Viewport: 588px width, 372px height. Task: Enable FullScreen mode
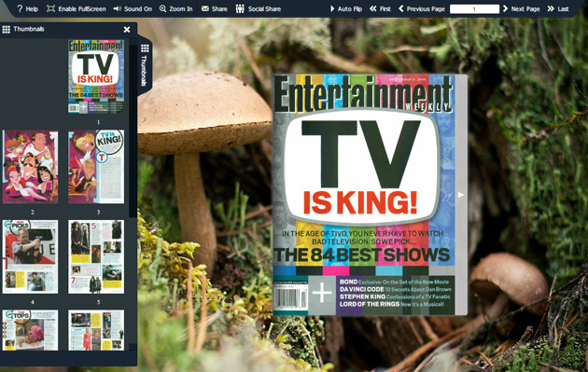77,8
